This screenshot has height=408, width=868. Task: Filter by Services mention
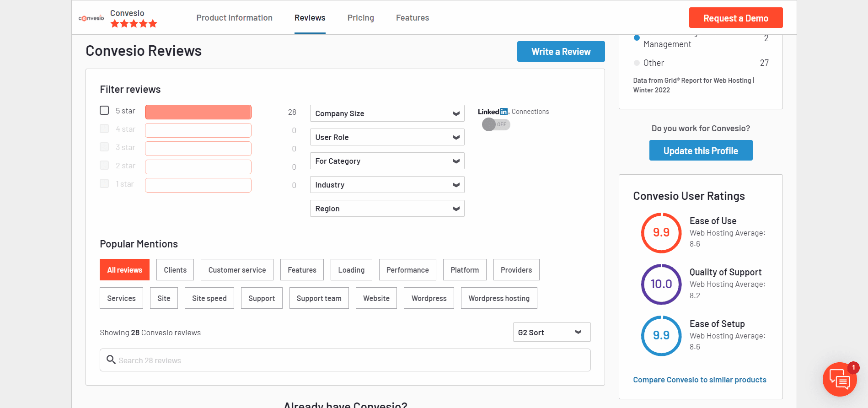coord(121,298)
